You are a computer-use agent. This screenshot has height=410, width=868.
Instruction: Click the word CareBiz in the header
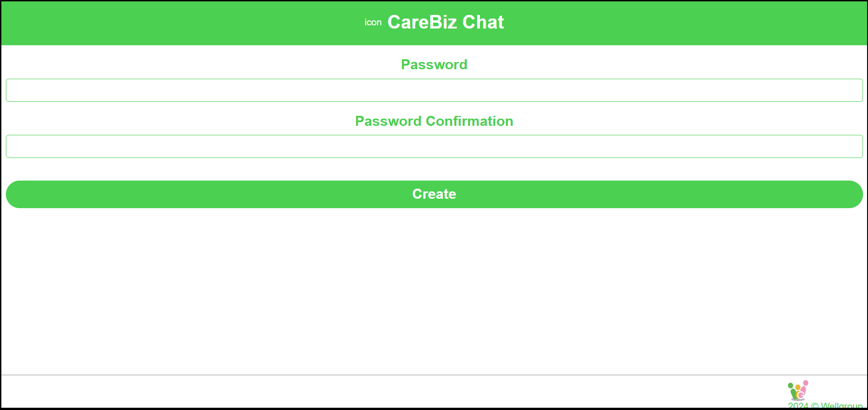click(422, 22)
